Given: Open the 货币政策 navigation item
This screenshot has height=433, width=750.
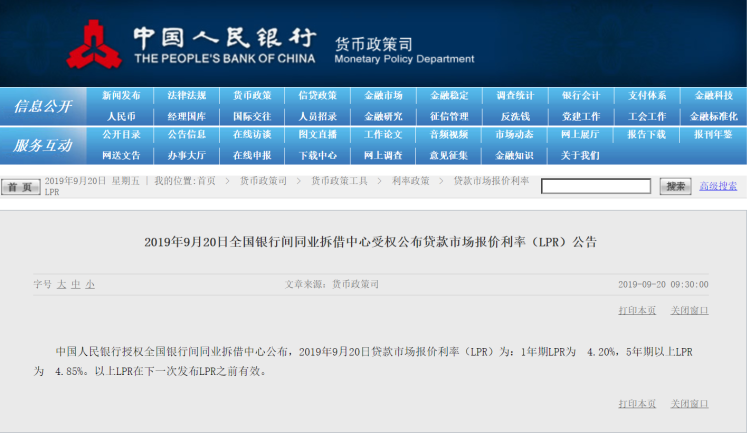Looking at the screenshot, I should click(252, 96).
